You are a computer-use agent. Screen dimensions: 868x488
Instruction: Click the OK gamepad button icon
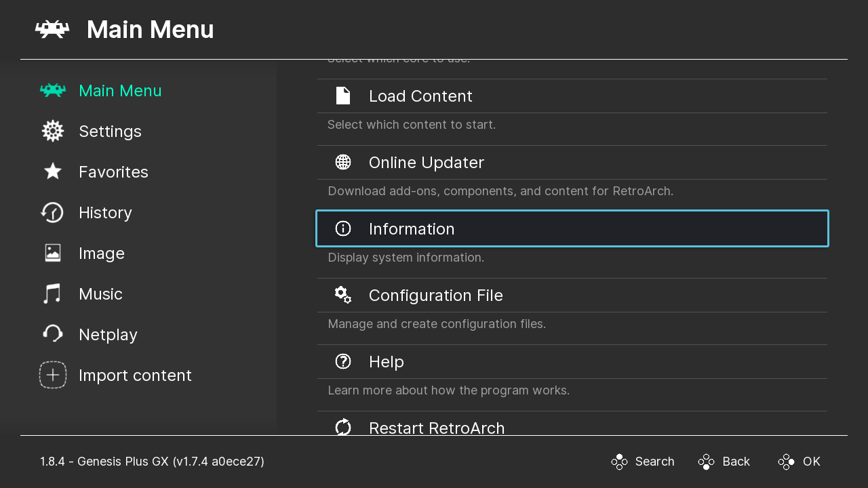pos(786,462)
